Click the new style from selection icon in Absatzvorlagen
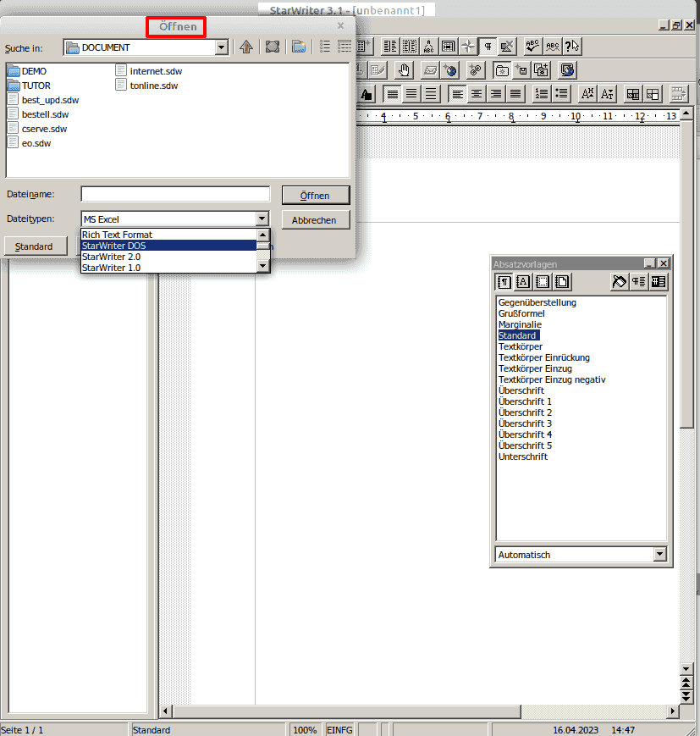Image resolution: width=700 pixels, height=736 pixels. click(x=638, y=282)
